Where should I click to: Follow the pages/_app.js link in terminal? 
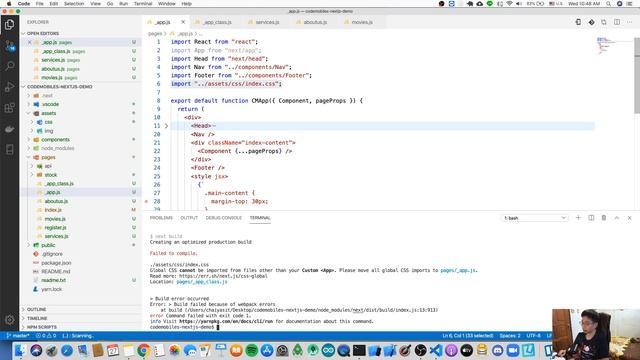click(458, 270)
